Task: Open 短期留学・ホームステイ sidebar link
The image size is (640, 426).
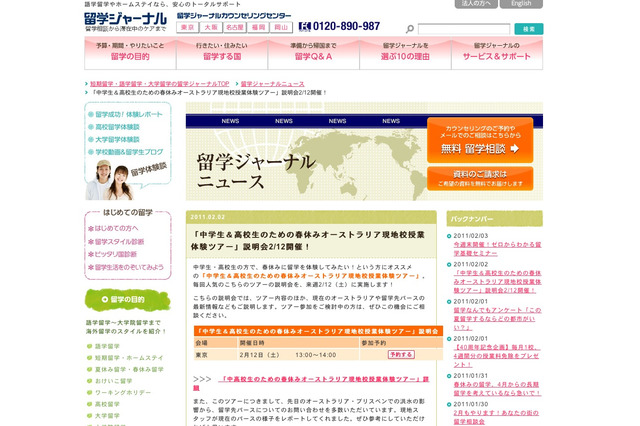Action: coord(129,358)
